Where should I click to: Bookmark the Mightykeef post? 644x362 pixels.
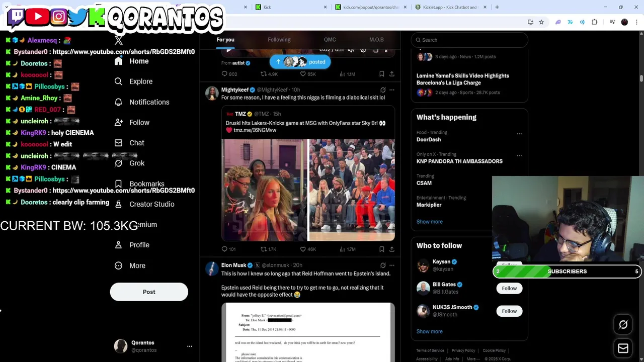coord(382,249)
